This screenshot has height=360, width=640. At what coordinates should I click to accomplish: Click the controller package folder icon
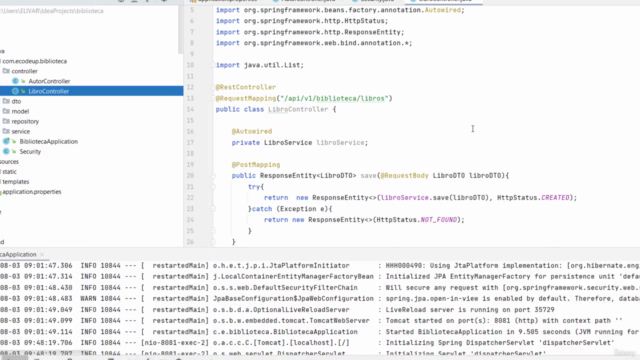point(6,71)
